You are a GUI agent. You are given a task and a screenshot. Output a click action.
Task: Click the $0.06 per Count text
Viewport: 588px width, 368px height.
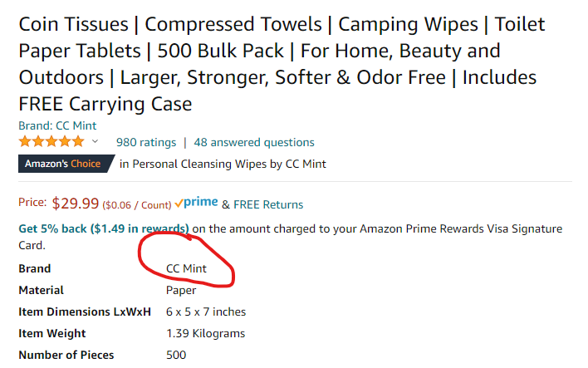click(137, 205)
